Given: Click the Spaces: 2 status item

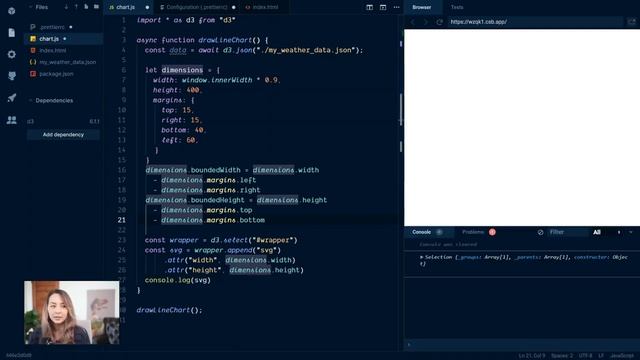Looking at the screenshot, I should click(x=562, y=356).
